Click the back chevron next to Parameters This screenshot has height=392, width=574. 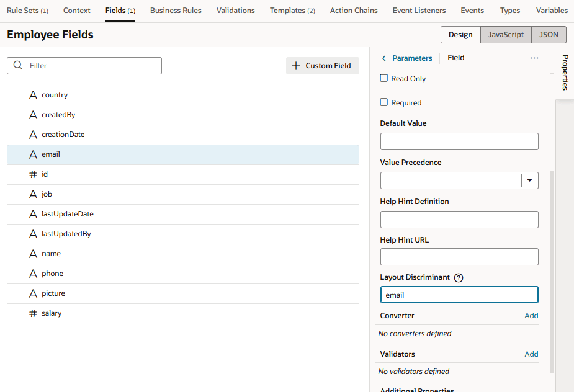(x=384, y=58)
